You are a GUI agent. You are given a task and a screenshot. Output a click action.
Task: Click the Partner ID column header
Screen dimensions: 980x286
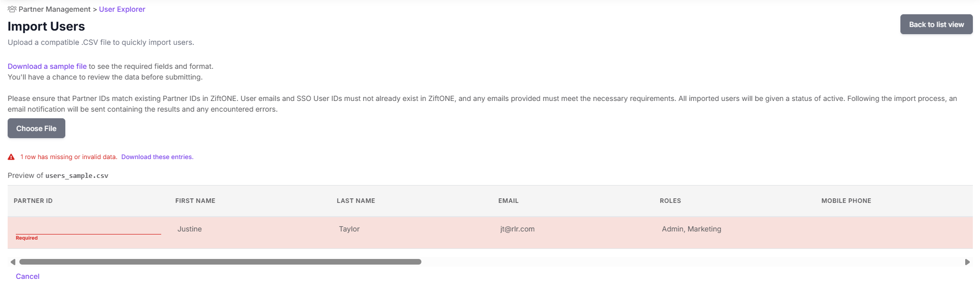pos(33,201)
